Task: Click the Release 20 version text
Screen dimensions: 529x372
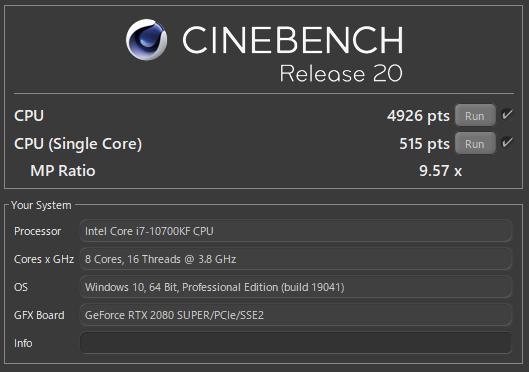Action: click(341, 74)
